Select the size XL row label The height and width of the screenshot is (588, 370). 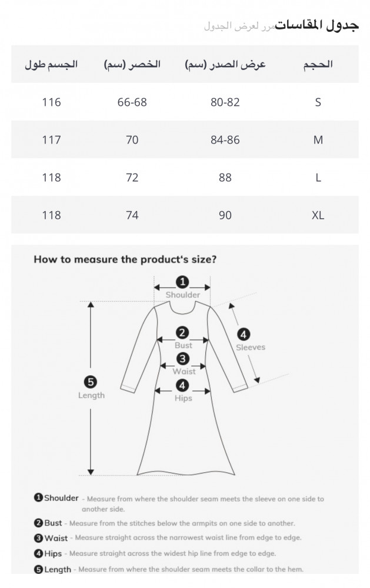point(318,215)
